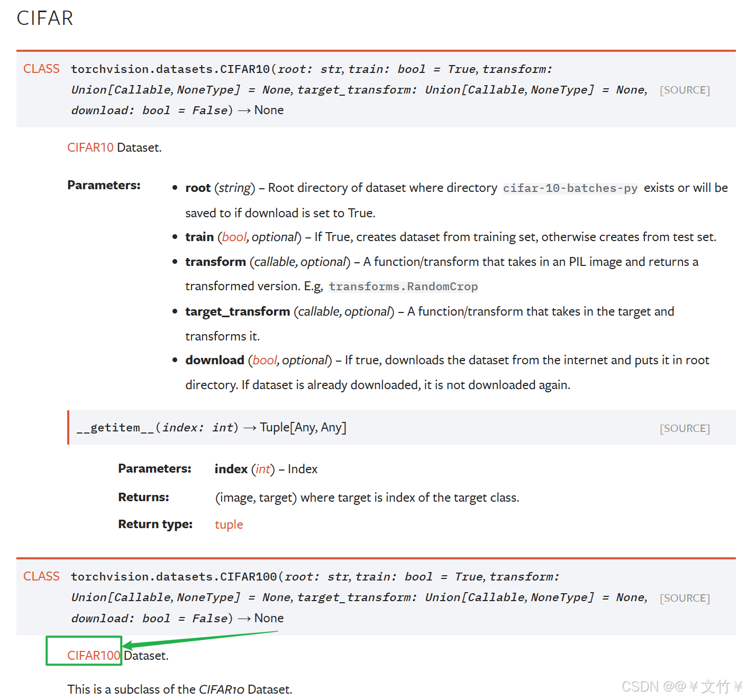Open the 'tuple' return type link
The height and width of the screenshot is (700, 747).
coord(229,524)
